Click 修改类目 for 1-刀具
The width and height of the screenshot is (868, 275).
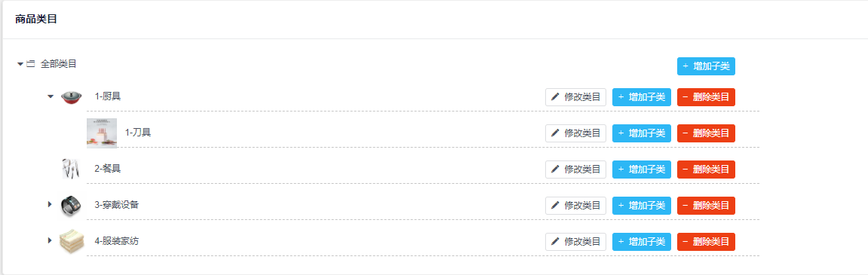pyautogui.click(x=575, y=133)
